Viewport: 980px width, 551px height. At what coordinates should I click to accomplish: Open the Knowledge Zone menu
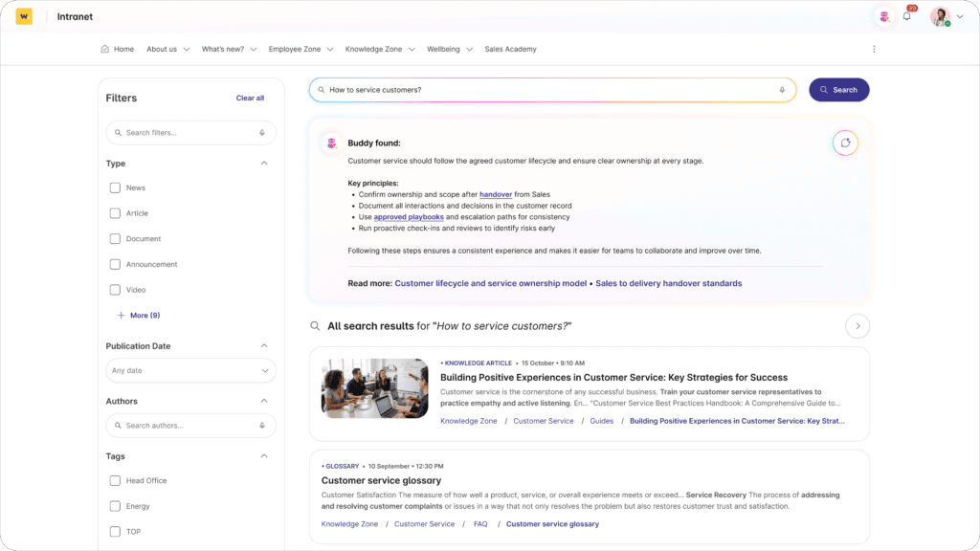point(372,49)
